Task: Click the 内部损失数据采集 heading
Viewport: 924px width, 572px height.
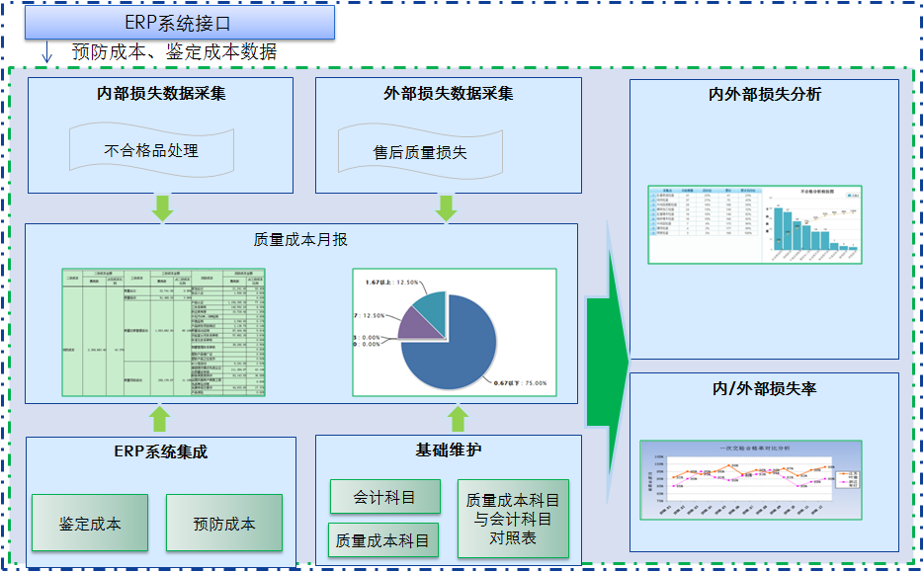Action: pyautogui.click(x=161, y=94)
